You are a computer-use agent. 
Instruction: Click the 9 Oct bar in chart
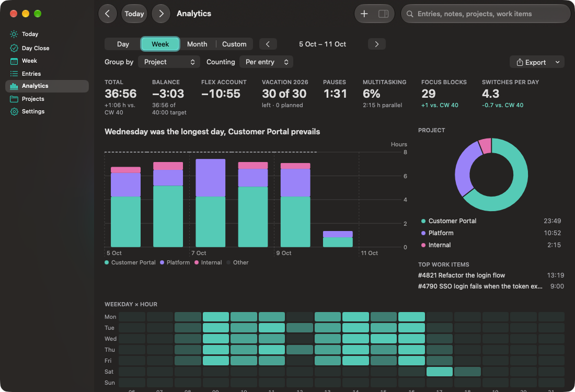(295, 205)
